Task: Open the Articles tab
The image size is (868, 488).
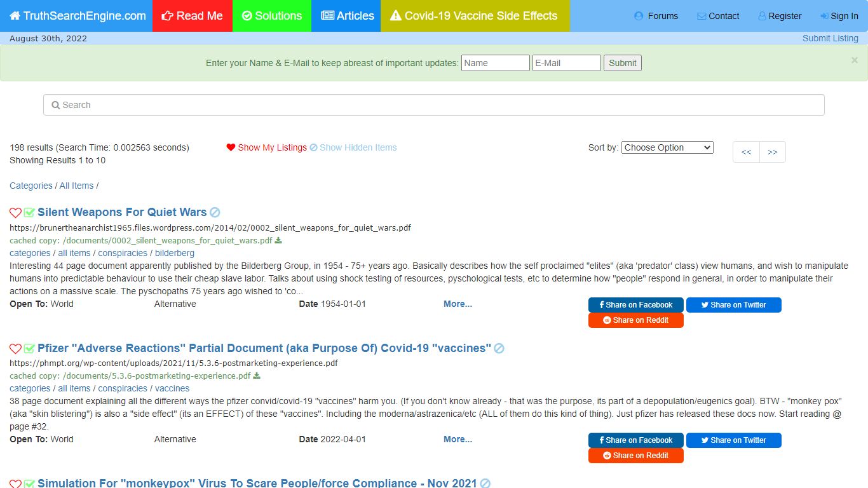Action: click(x=347, y=16)
